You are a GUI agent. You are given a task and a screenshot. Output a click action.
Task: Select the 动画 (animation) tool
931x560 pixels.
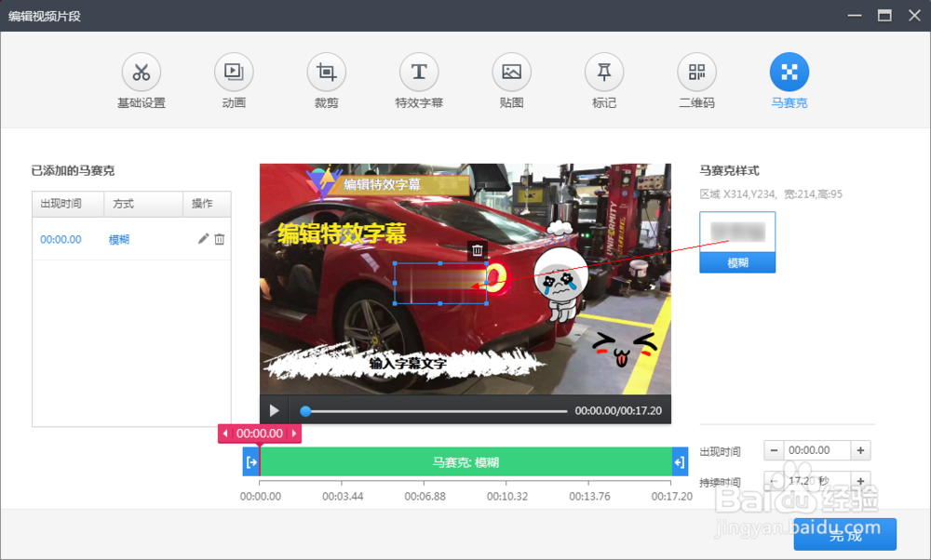233,80
